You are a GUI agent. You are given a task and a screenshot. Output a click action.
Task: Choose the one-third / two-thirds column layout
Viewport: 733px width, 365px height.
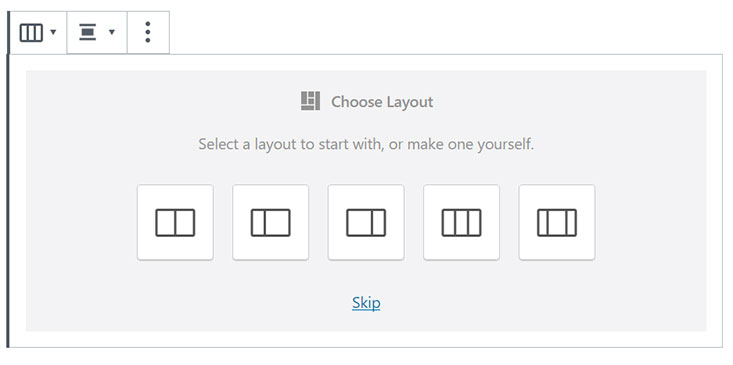pyautogui.click(x=270, y=222)
